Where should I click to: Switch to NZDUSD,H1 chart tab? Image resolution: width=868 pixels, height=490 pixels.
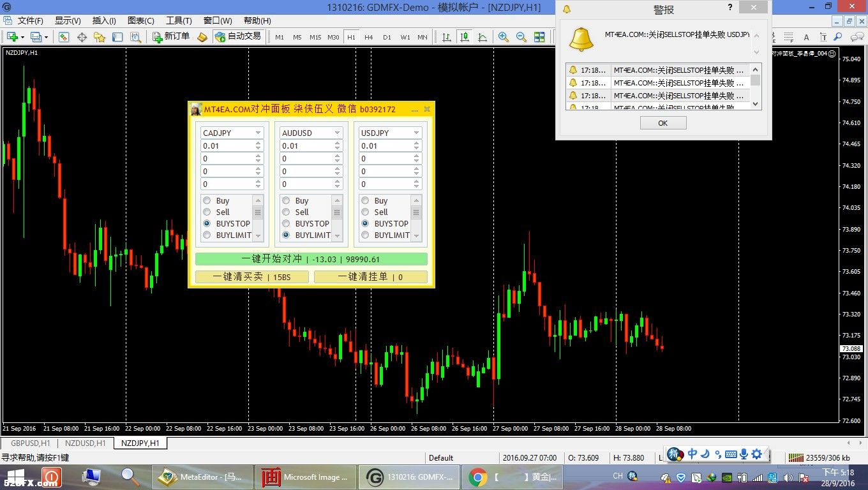85,443
